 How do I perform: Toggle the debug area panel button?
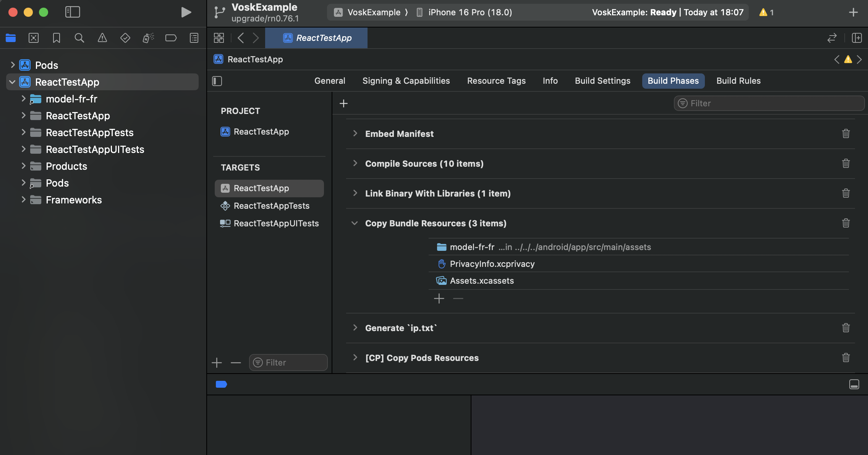click(854, 384)
